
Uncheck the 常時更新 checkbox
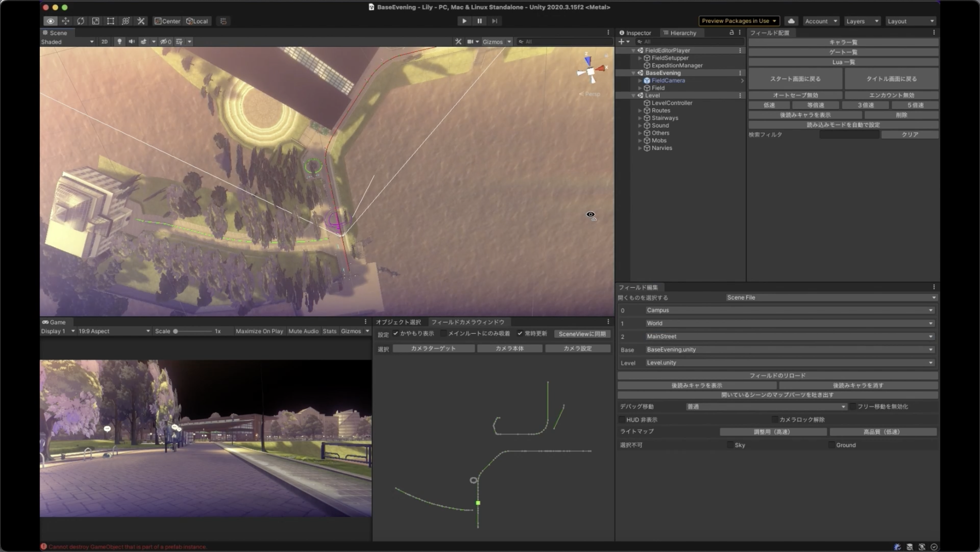[x=520, y=333]
